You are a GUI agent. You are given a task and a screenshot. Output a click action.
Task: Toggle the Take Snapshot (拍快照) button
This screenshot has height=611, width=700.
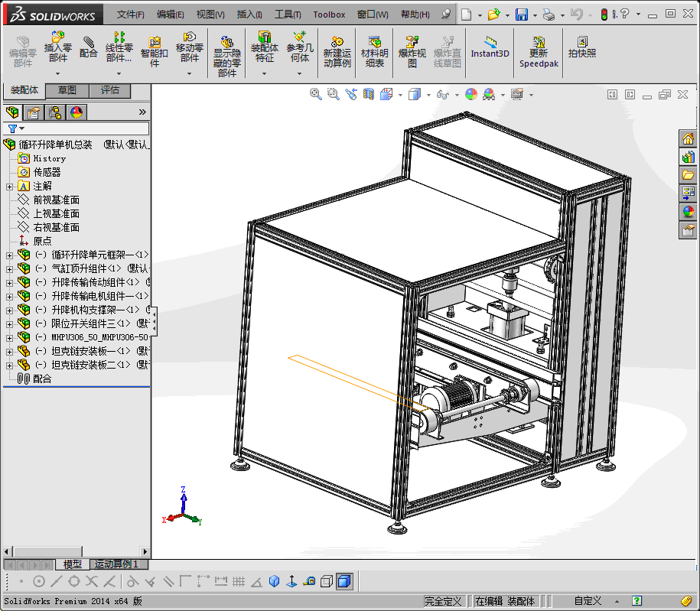(582, 47)
